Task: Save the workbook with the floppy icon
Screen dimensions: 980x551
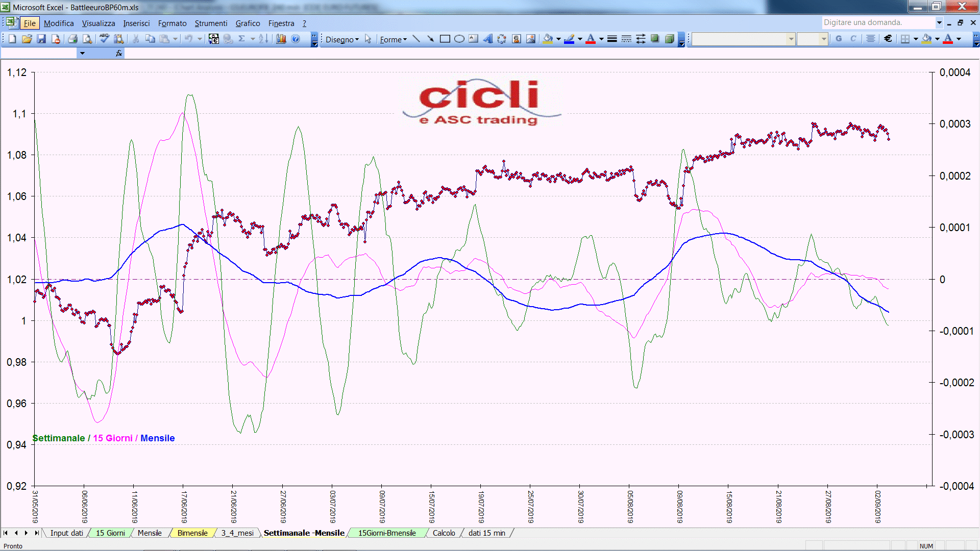Action: coord(41,39)
